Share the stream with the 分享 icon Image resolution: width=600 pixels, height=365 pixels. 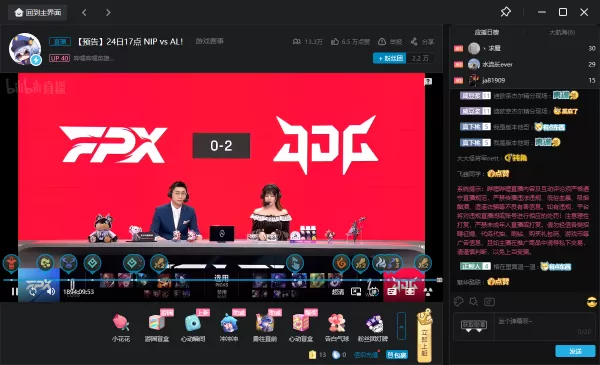click(414, 41)
